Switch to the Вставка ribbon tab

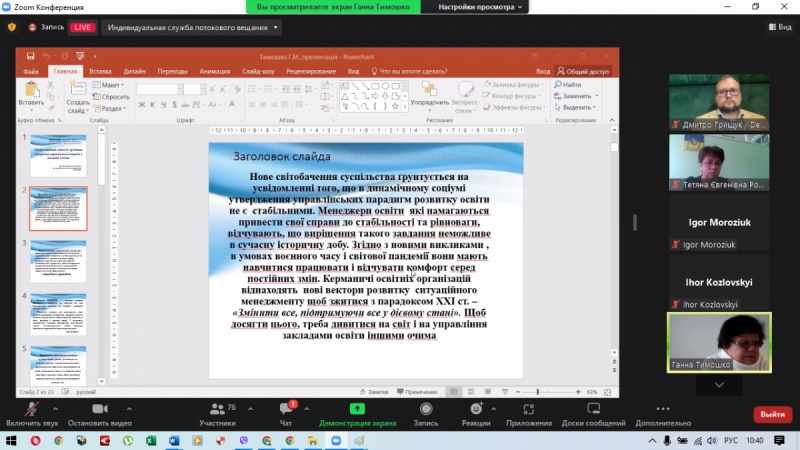(x=100, y=72)
